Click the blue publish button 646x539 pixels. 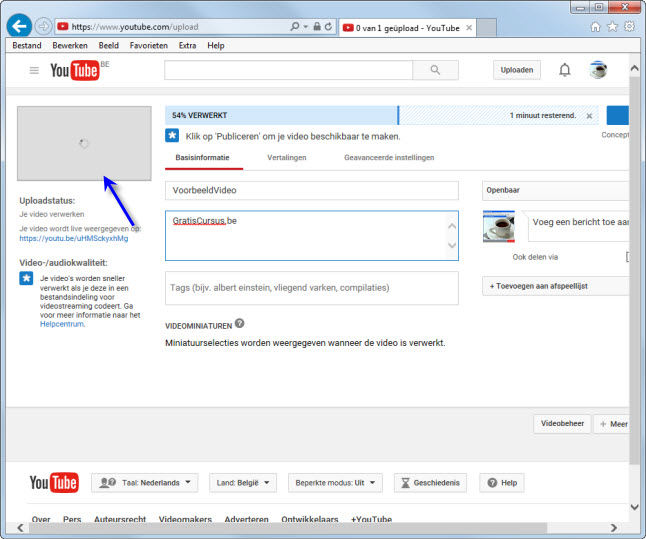tap(618, 115)
